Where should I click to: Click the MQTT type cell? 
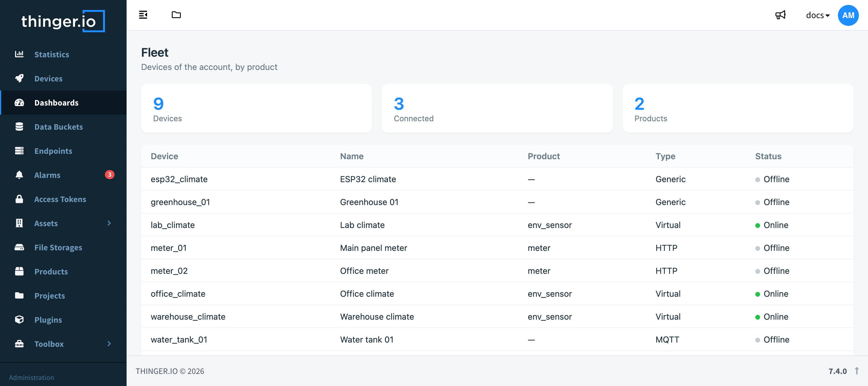click(667, 340)
